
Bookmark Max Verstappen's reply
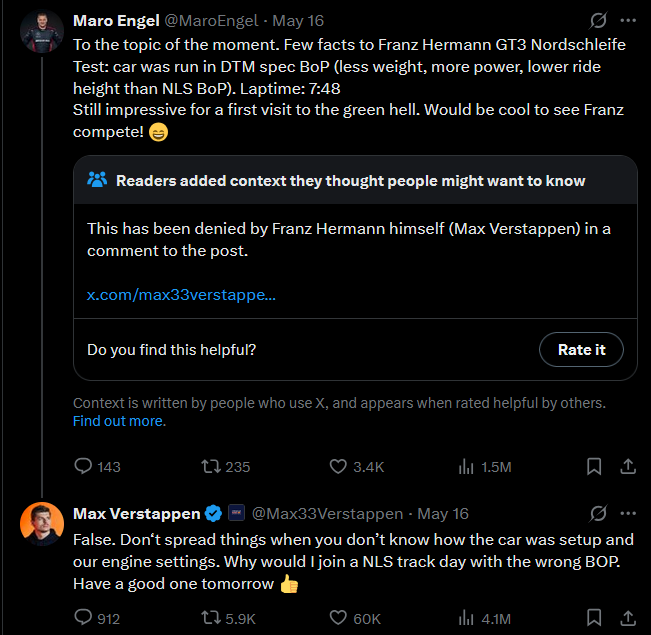coord(593,618)
